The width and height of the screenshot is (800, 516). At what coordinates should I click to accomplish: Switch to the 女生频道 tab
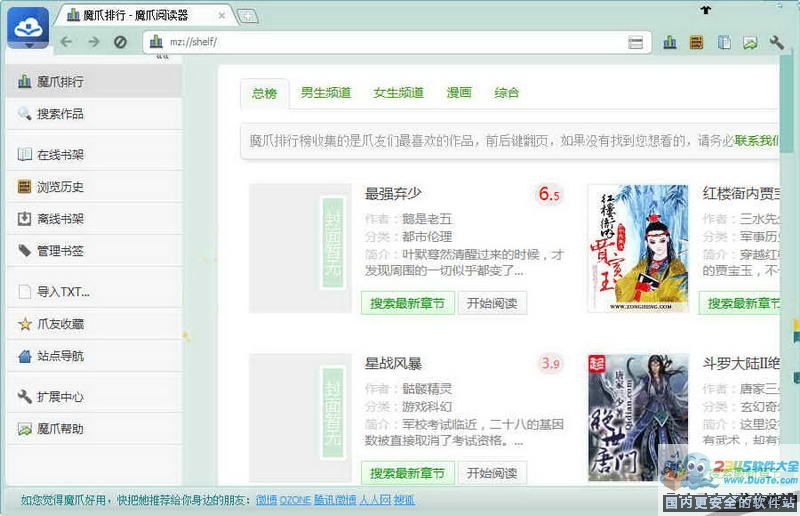click(x=398, y=92)
